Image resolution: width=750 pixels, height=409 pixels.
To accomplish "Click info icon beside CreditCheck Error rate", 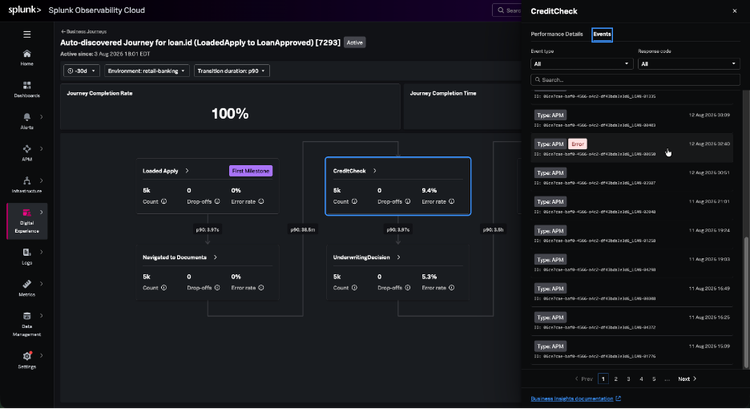I will [x=452, y=201].
